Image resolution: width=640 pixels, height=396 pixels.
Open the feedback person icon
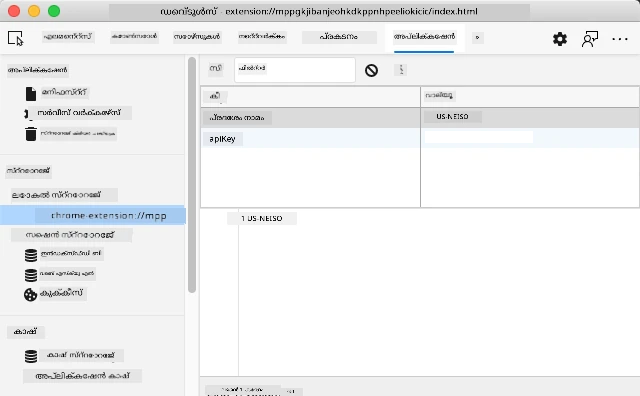pos(589,39)
